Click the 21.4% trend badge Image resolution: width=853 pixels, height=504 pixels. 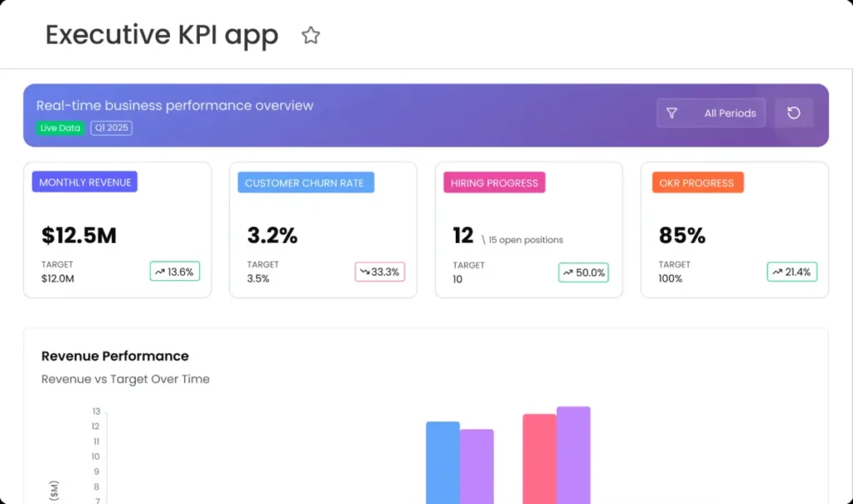[x=792, y=272]
